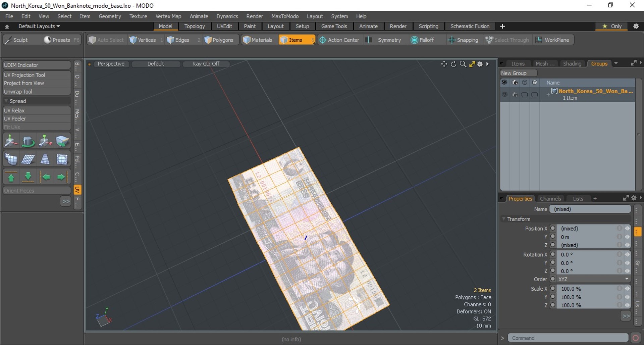Viewport: 644px width, 345px height.
Task: Align UVs up with green up arrow
Action: click(11, 177)
